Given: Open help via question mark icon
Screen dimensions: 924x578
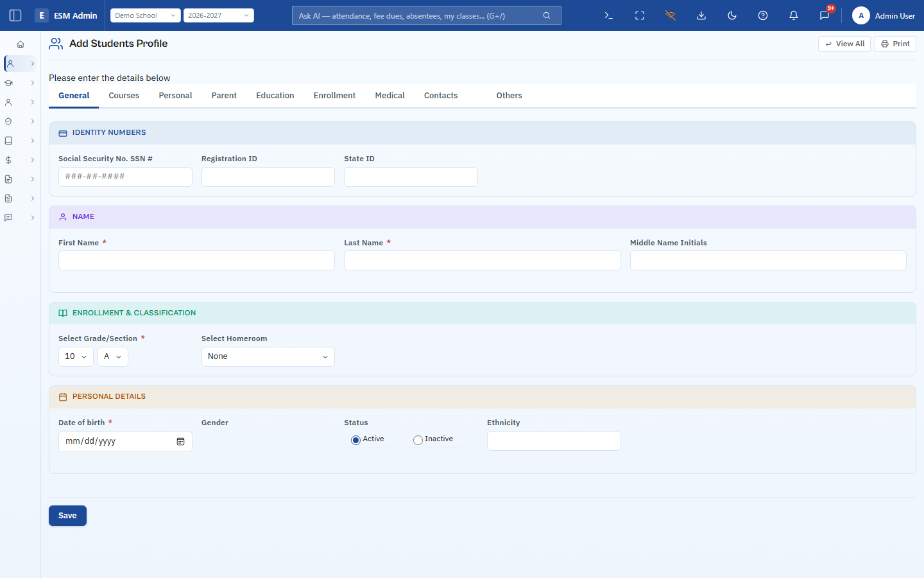Looking at the screenshot, I should coord(763,15).
